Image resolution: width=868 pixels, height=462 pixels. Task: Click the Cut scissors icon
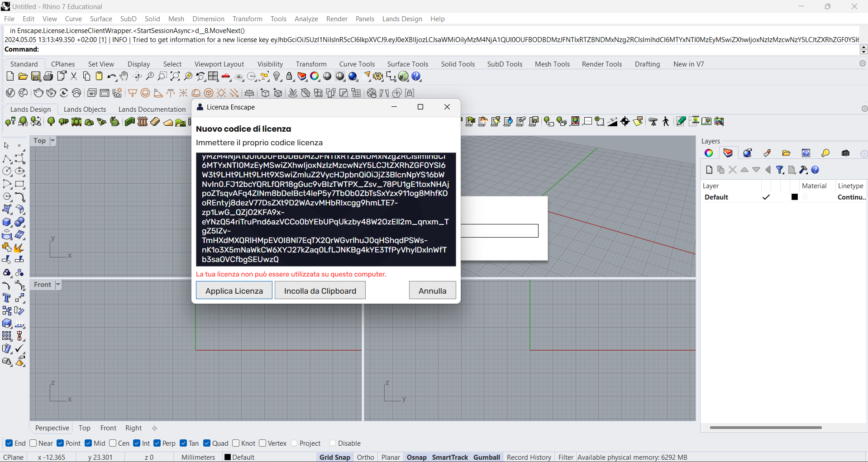click(74, 76)
